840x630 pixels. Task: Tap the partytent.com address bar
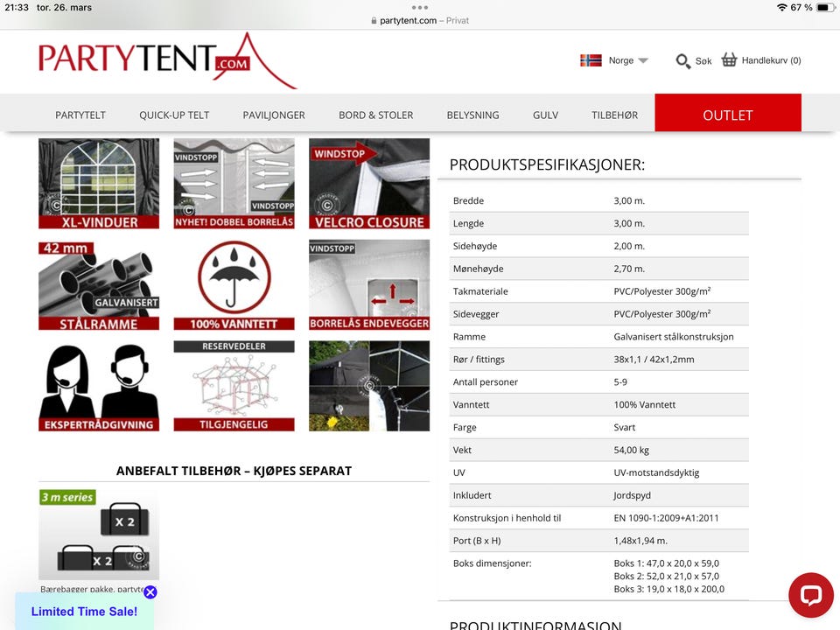click(419, 20)
